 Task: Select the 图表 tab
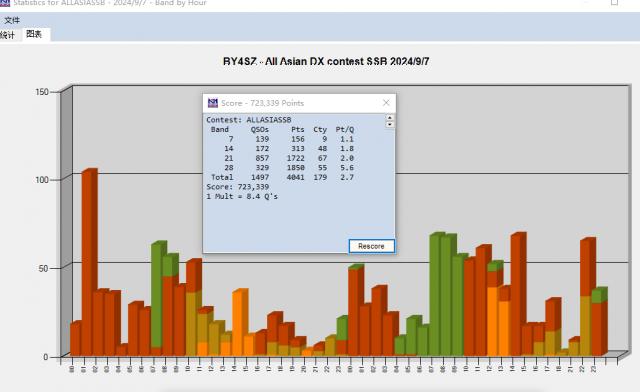(34, 34)
